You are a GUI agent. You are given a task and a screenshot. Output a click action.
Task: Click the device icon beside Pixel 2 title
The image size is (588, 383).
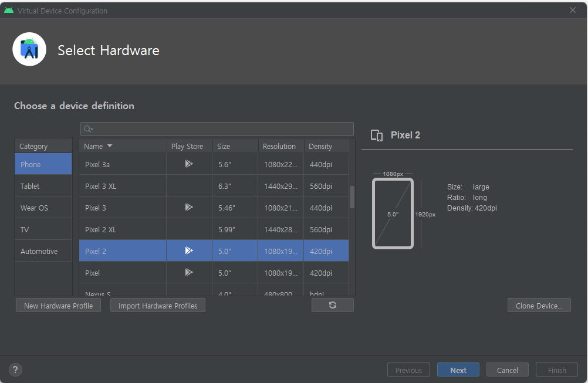click(377, 135)
